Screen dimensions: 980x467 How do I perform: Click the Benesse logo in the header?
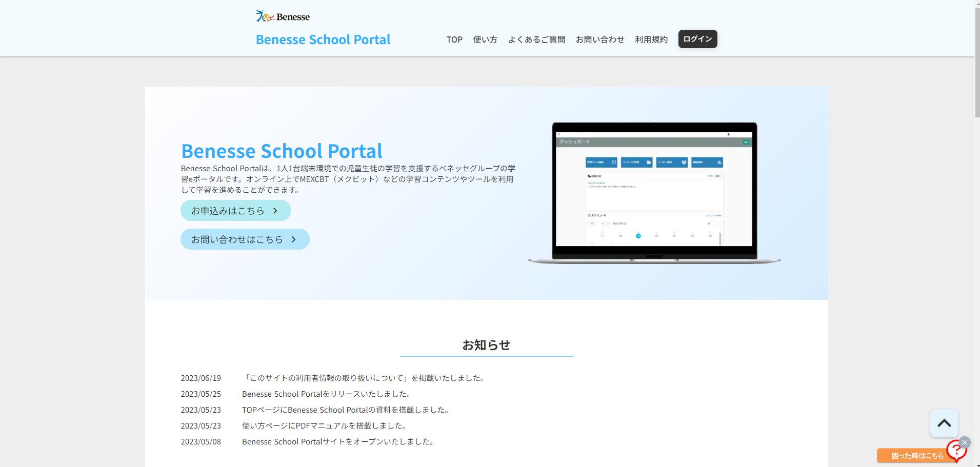tap(283, 16)
